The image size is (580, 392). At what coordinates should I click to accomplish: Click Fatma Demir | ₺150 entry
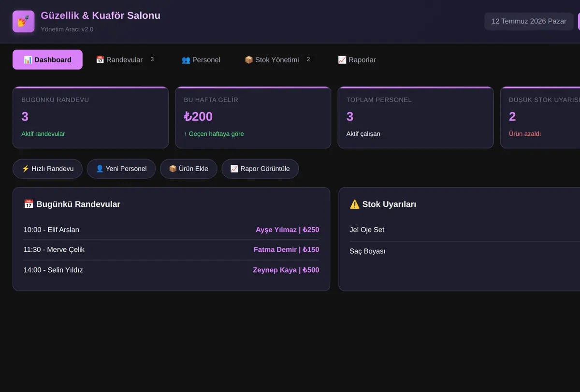[x=286, y=249]
